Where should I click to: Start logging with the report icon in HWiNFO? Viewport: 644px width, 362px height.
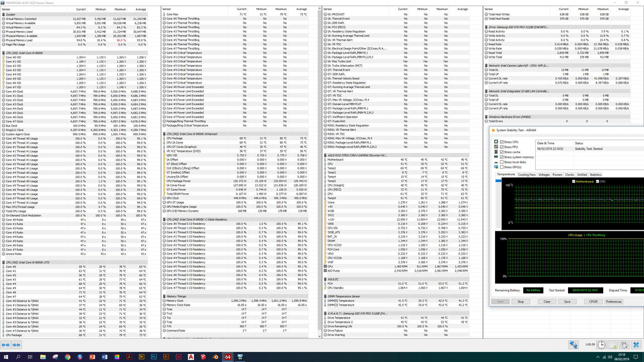point(612,345)
